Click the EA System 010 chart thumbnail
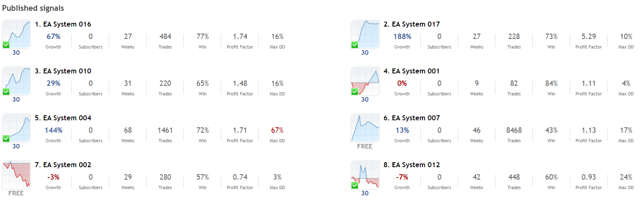This screenshot has height=202, width=644. pyautogui.click(x=17, y=81)
